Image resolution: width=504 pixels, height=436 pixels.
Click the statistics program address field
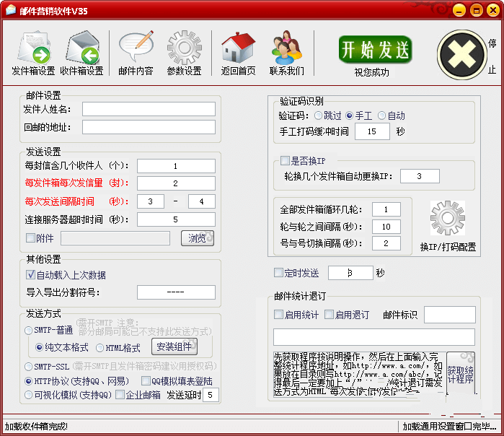[x=373, y=337]
